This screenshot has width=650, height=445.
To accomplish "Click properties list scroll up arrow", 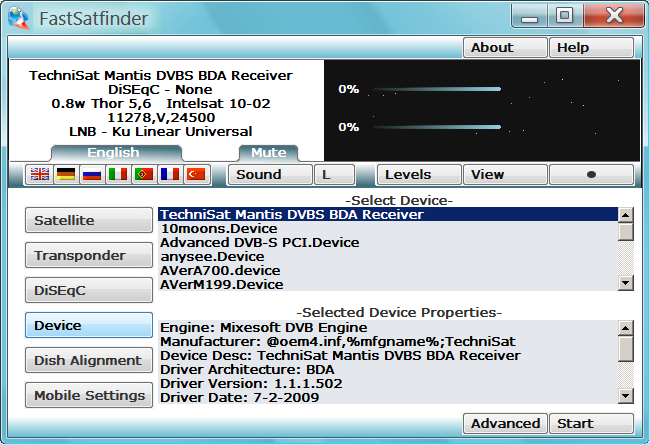I will coord(626,328).
